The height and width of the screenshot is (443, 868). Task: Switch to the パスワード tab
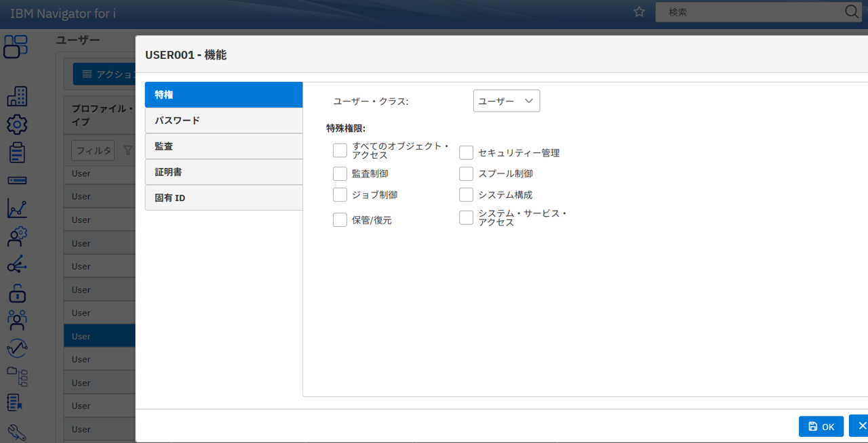[x=223, y=121]
